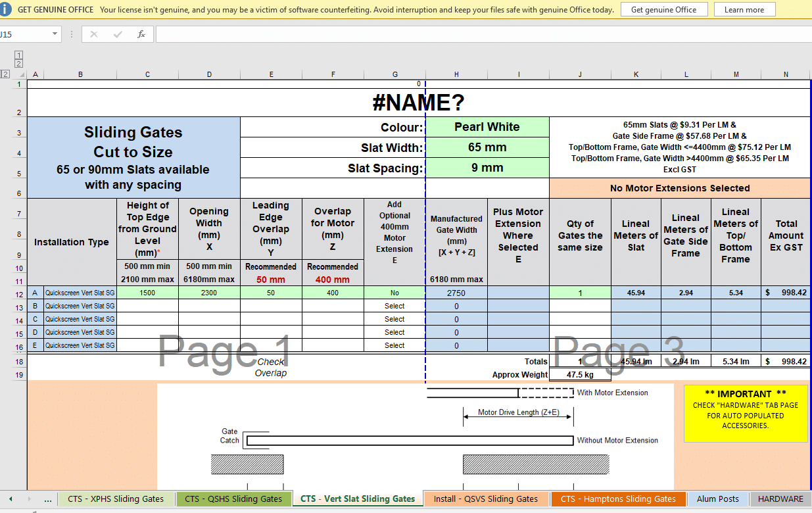The height and width of the screenshot is (513, 812).
Task: Switch to Install - QSVS Sliding Gates tab
Action: click(x=486, y=499)
